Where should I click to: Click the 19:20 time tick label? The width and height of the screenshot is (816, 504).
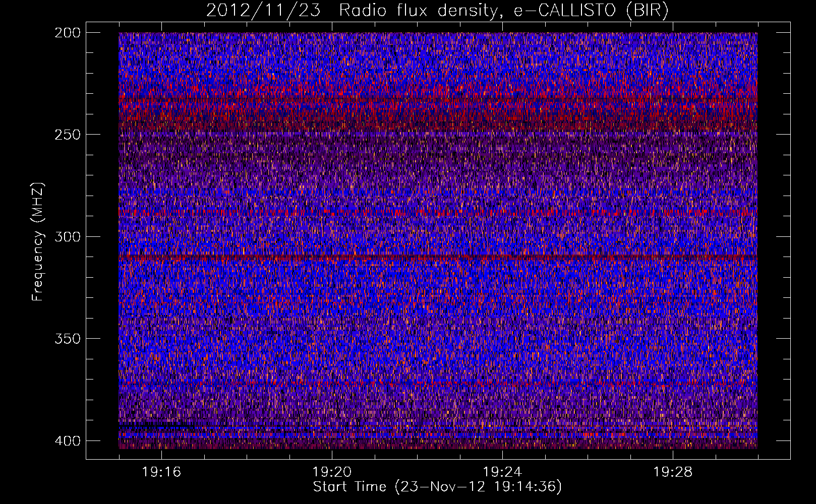point(332,472)
